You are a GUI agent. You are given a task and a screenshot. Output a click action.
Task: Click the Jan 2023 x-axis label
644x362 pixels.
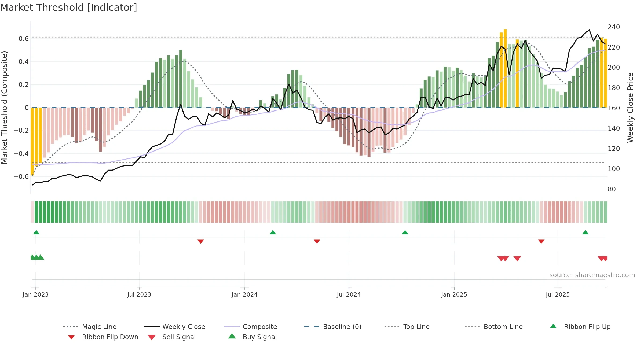[x=36, y=294]
